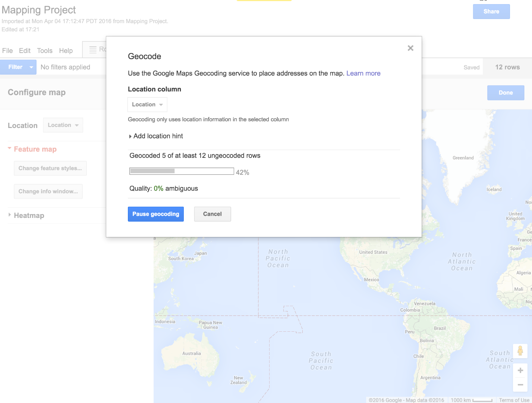Click Done to finish configuring the map
The width and height of the screenshot is (532, 403).
pyautogui.click(x=506, y=93)
